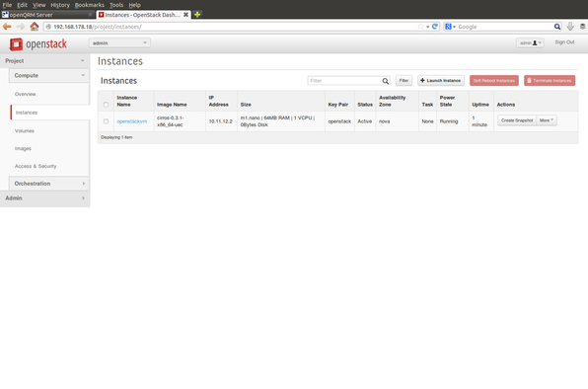Click Create Snapshot for openstackvm
This screenshot has height=389, width=588.
coord(517,120)
